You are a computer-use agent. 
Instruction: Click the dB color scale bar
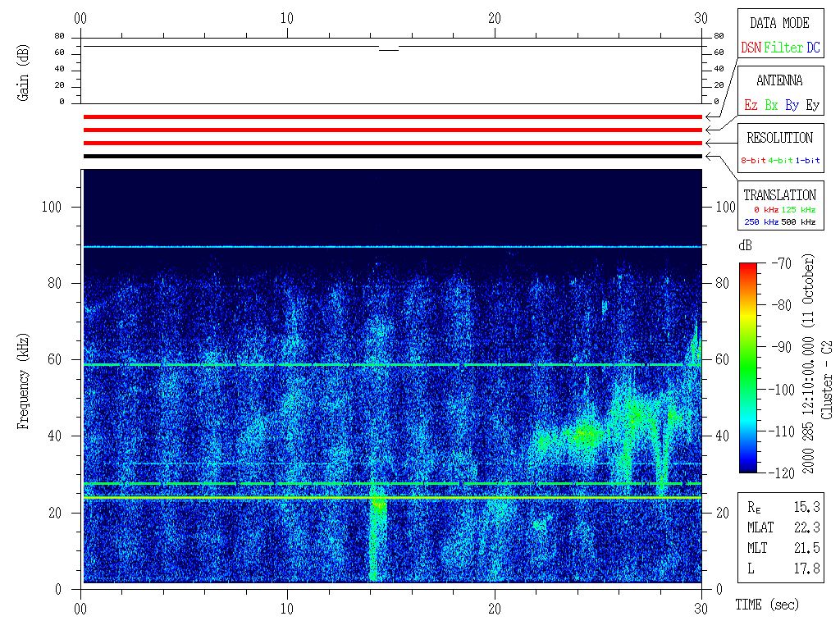pyautogui.click(x=748, y=367)
